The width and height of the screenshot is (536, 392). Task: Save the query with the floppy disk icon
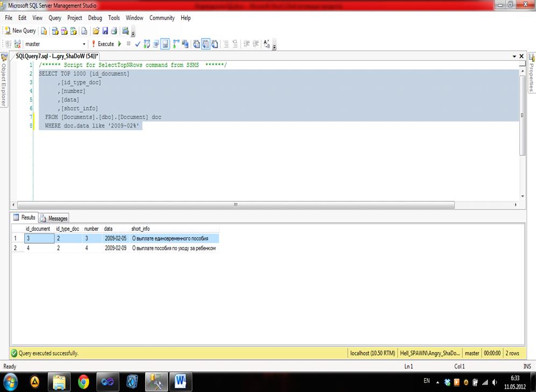tap(105, 31)
